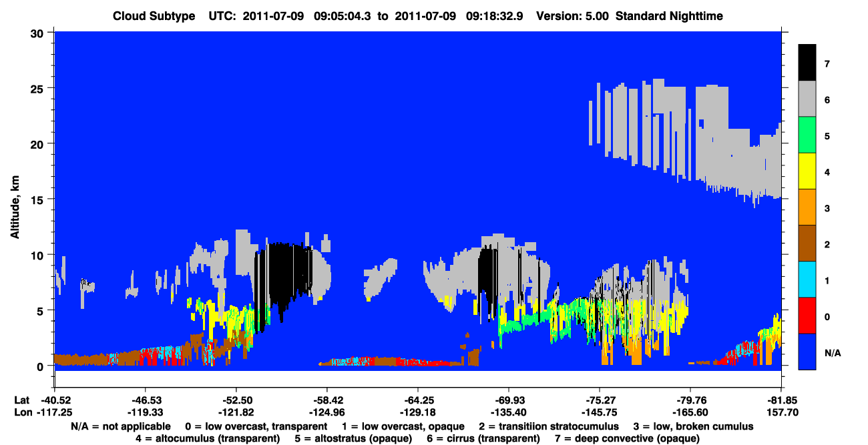Click longitude value -135.40
Viewport: 868px width, 445px height.
pos(509,413)
